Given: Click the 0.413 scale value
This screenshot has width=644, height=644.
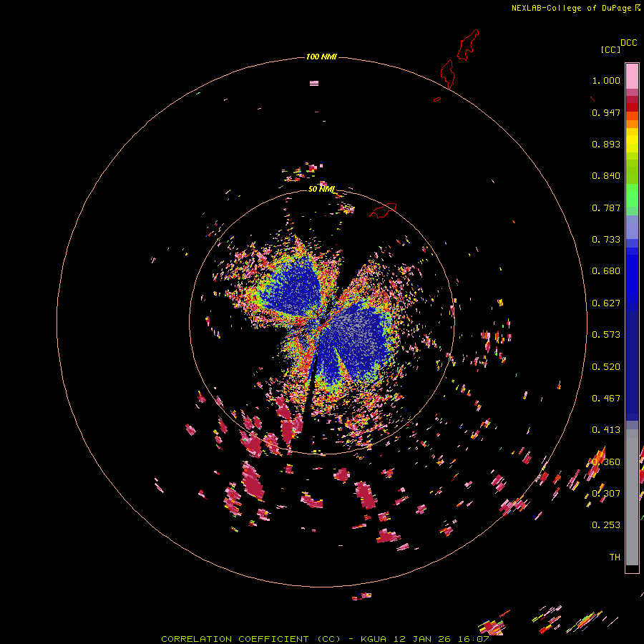Looking at the screenshot, I should (606, 430).
